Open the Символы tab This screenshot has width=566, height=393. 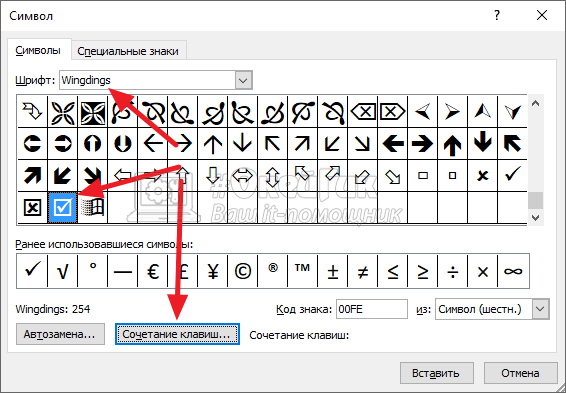[x=38, y=50]
